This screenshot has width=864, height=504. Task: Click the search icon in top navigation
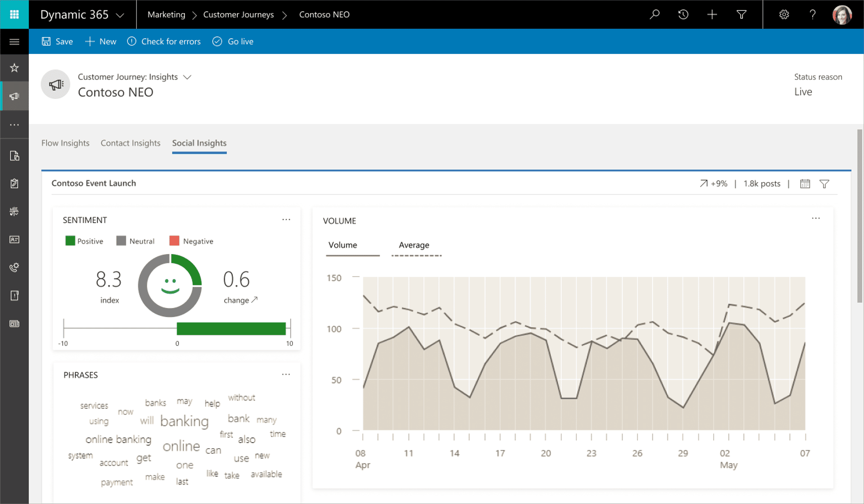click(656, 14)
